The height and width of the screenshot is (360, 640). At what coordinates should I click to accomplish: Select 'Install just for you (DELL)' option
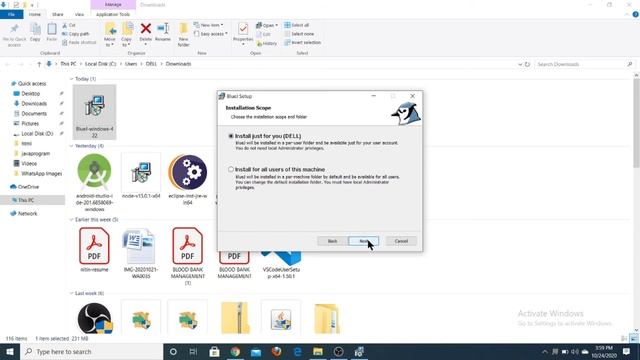[231, 136]
